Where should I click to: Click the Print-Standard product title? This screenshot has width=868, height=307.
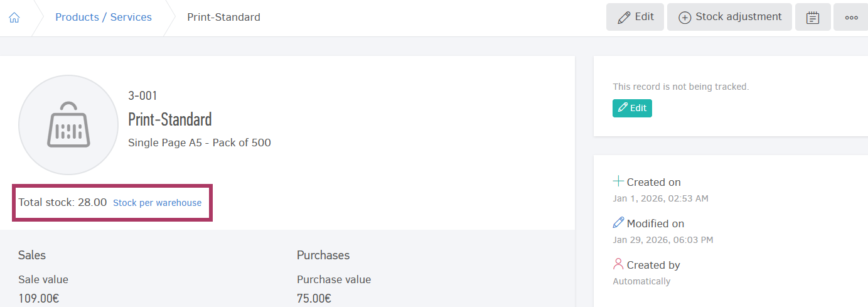coord(169,119)
